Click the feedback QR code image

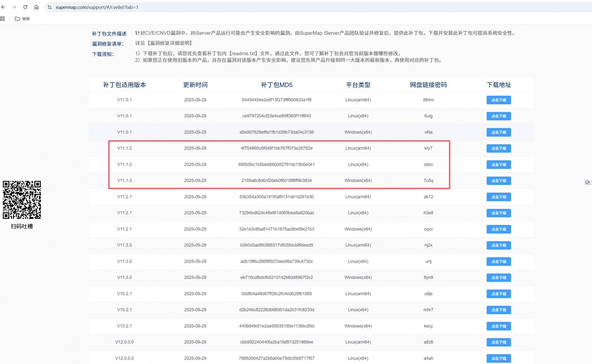pyautogui.click(x=22, y=200)
